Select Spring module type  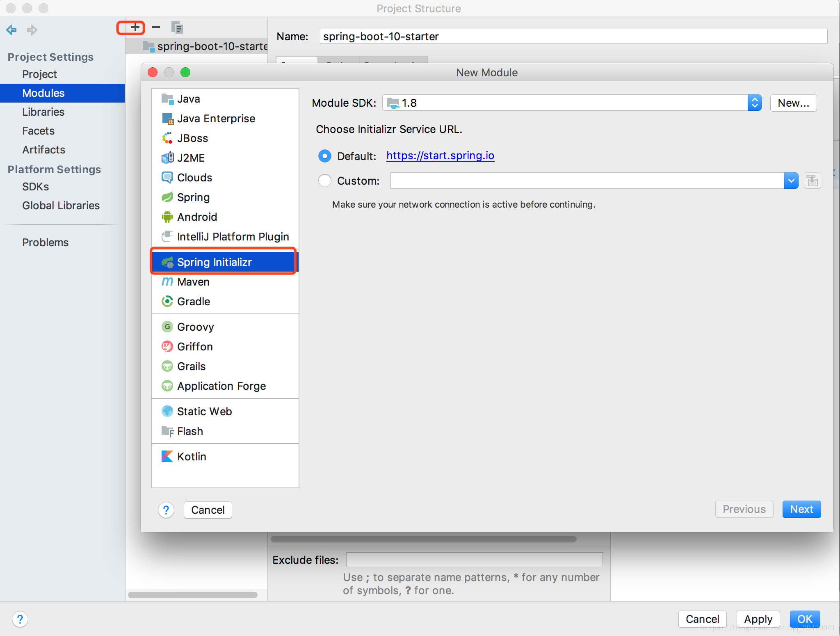click(225, 197)
